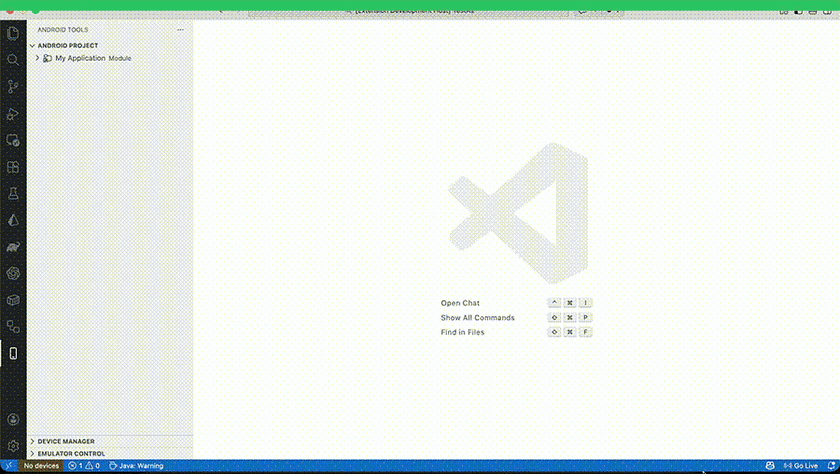Open the Manage gear icon
The image size is (840, 474).
point(13,446)
